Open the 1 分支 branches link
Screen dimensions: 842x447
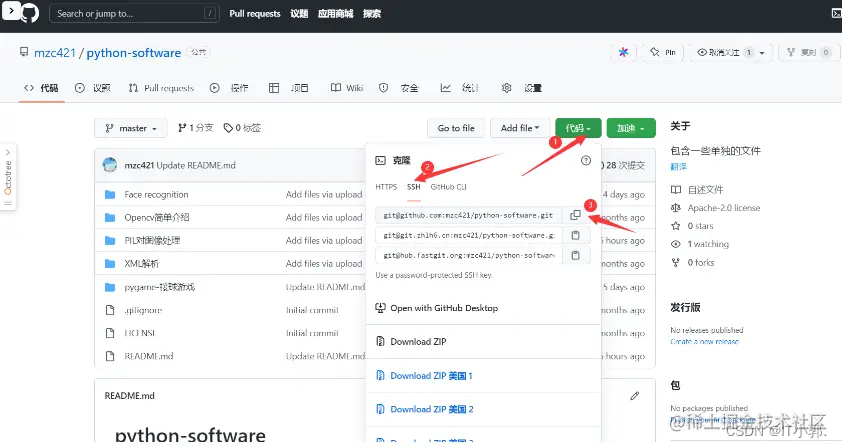point(195,128)
